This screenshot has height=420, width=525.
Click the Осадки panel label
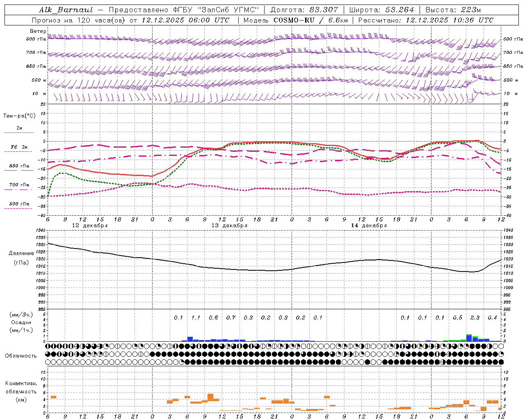(21, 322)
